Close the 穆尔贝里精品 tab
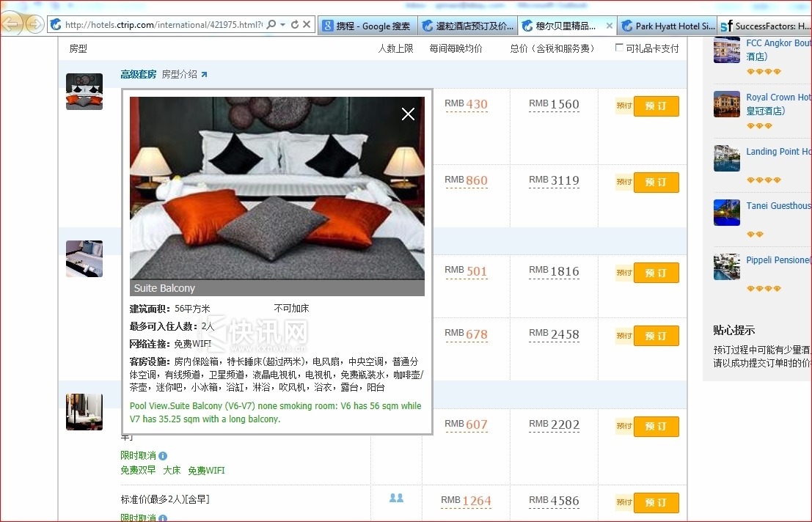 pos(609,26)
